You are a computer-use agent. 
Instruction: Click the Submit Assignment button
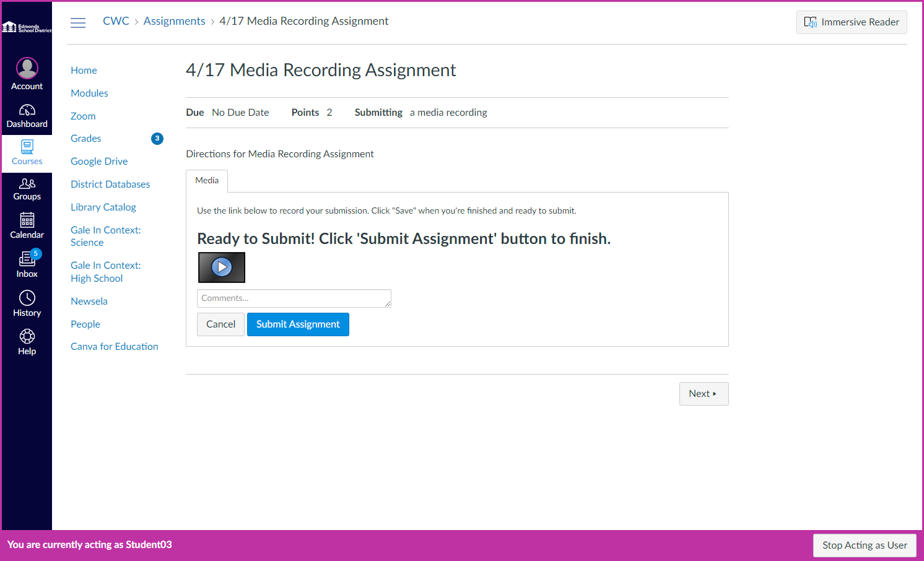tap(298, 324)
